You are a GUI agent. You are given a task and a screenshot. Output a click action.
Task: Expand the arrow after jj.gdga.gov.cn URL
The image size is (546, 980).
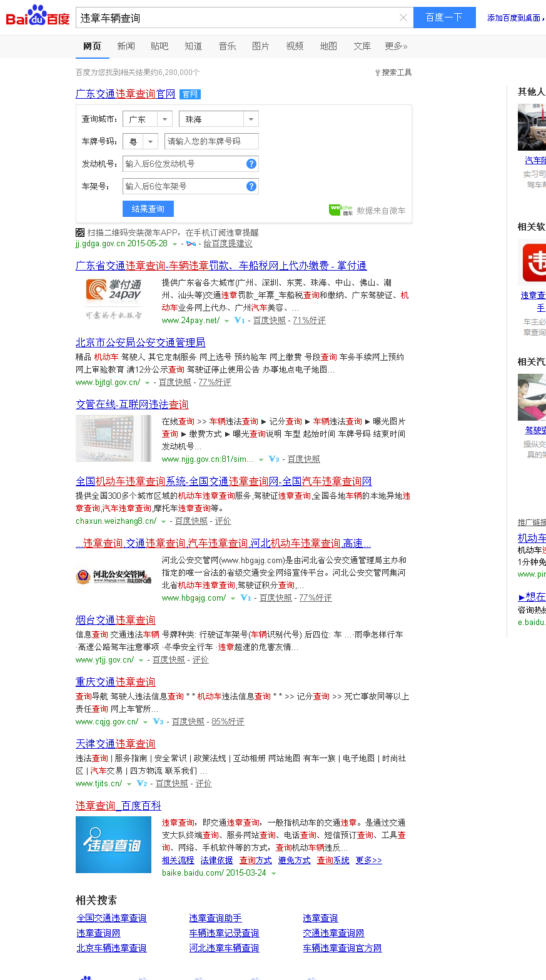point(175,244)
